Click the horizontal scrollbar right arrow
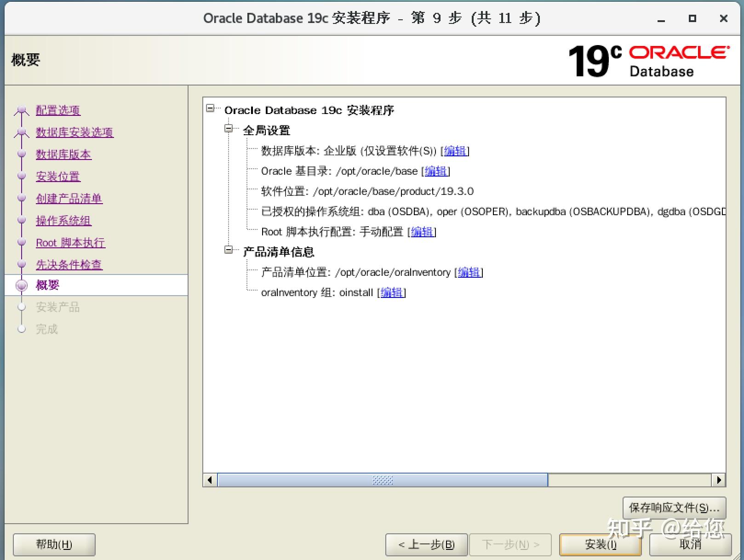This screenshot has width=744, height=560. click(719, 480)
